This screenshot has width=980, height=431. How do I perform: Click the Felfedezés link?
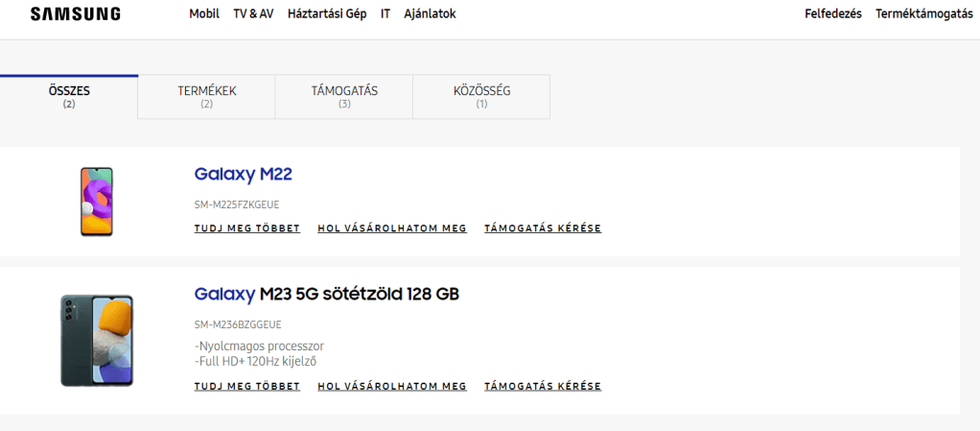[832, 14]
